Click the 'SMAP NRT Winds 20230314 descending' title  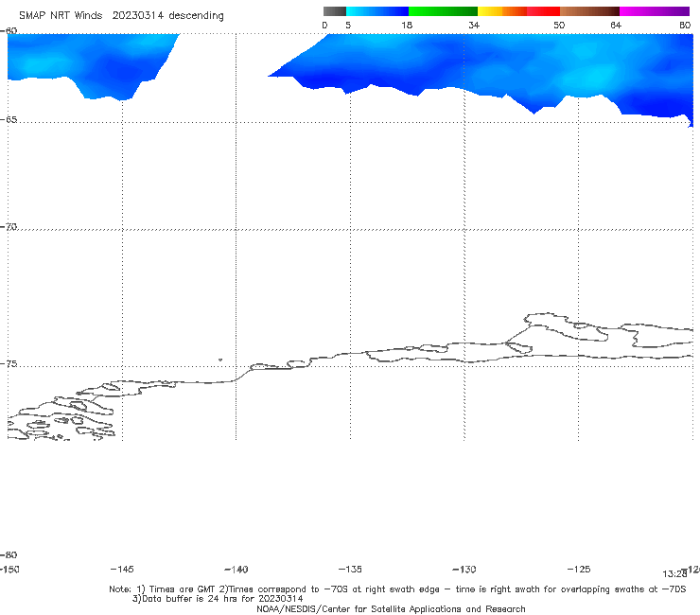tap(121, 15)
